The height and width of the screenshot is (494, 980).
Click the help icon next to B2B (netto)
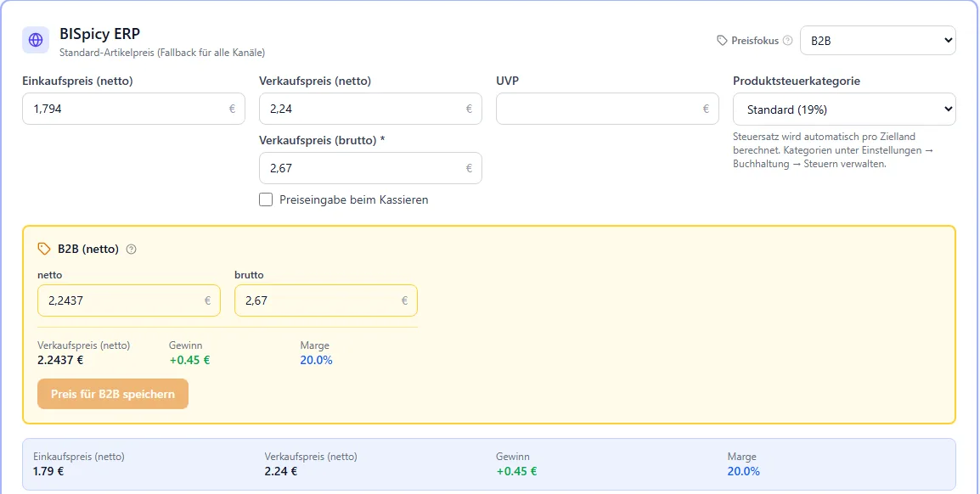pyautogui.click(x=131, y=250)
